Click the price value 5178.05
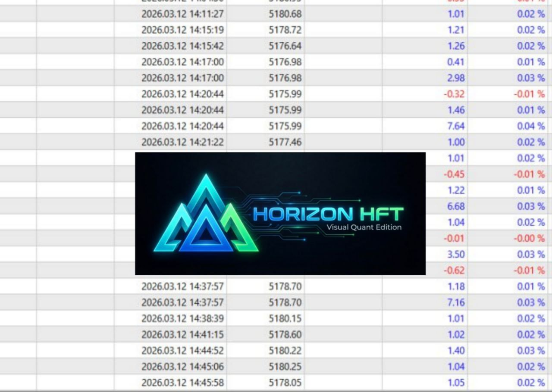552x392 pixels. click(285, 383)
